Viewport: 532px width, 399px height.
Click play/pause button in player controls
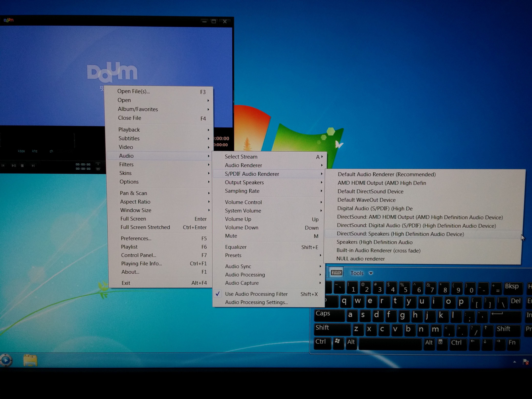click(x=14, y=165)
